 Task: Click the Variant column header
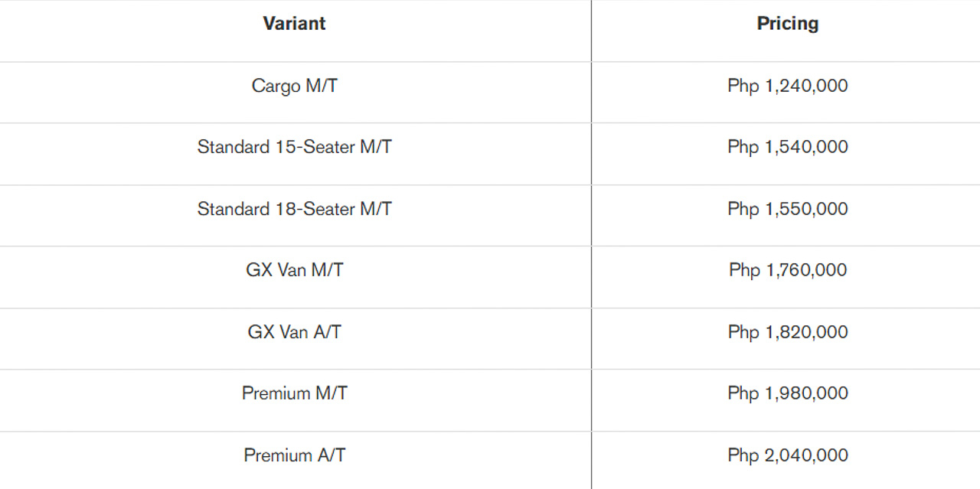[x=294, y=24]
